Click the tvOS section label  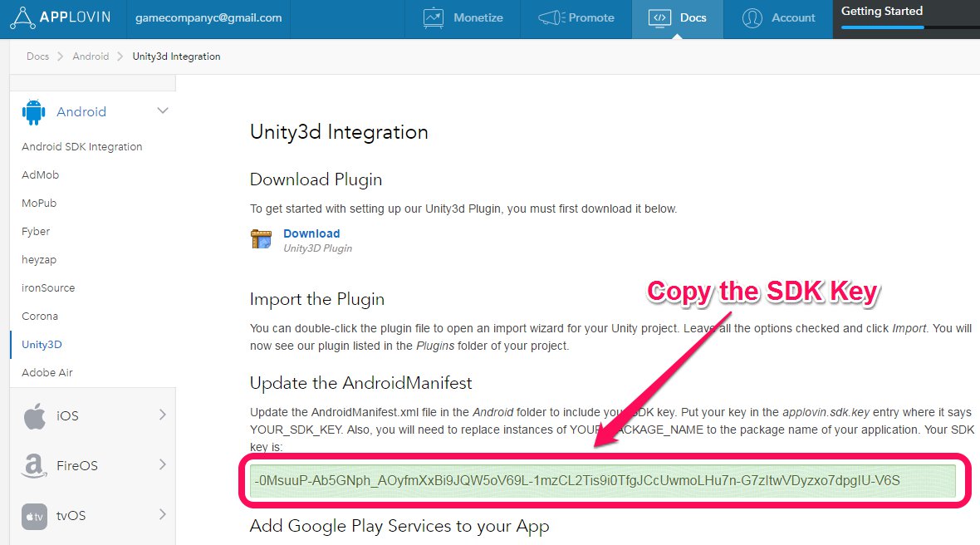tap(71, 516)
